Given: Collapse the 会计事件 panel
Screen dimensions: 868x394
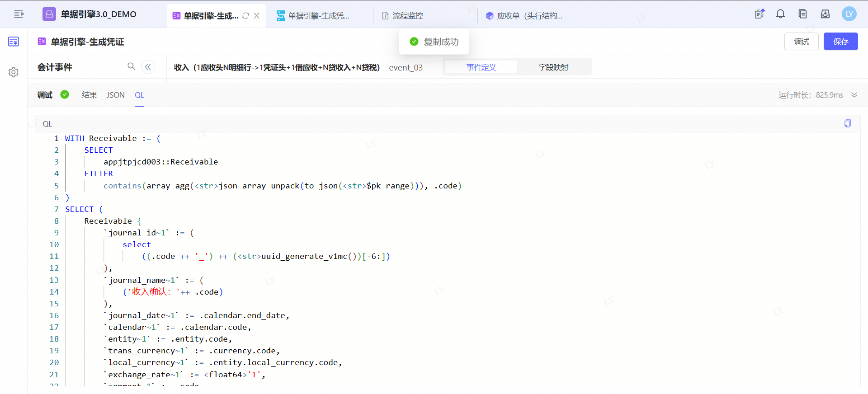Looking at the screenshot, I should click(148, 67).
